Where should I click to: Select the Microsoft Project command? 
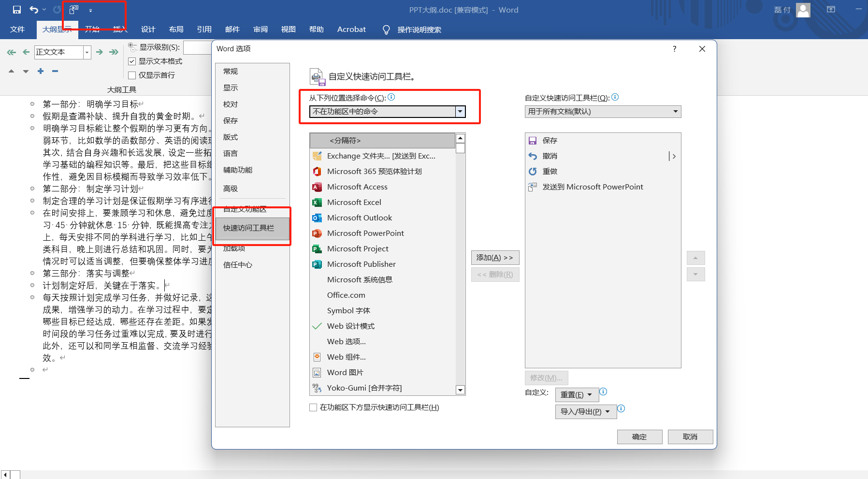click(x=383, y=249)
